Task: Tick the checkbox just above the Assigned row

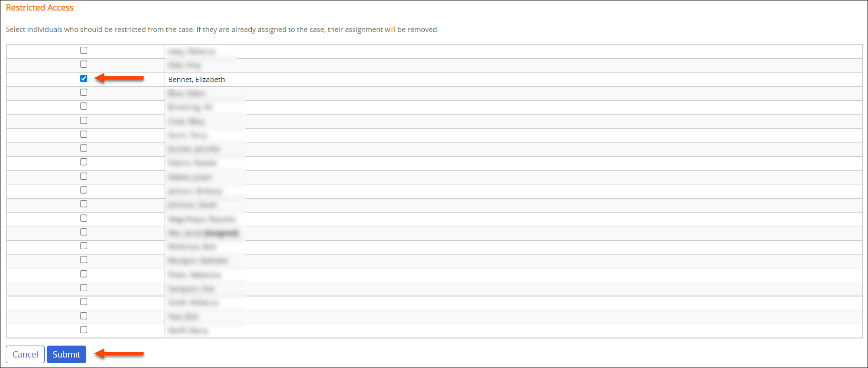Action: 84,218
